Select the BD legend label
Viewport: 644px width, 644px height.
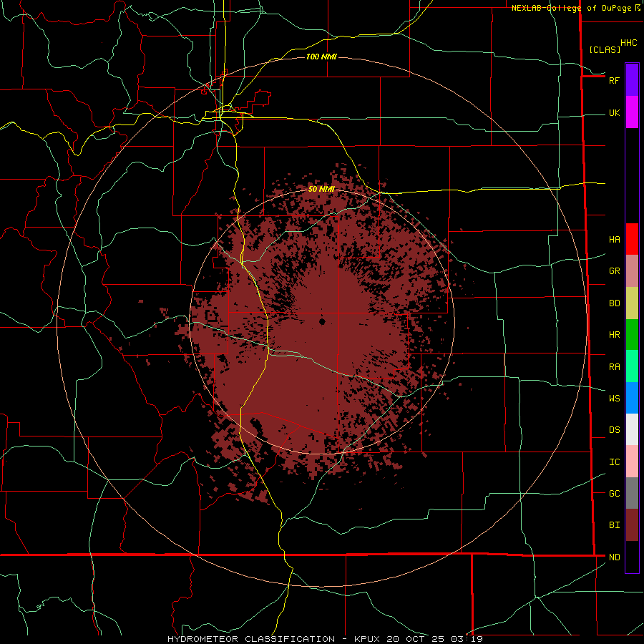click(x=614, y=303)
